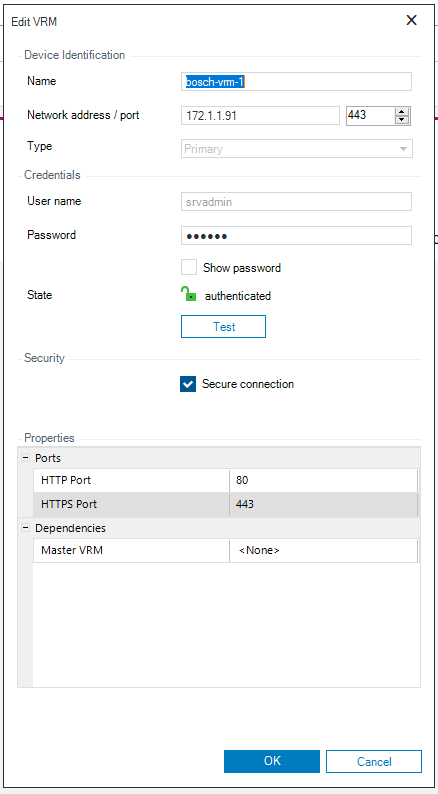438x794 pixels.
Task: Increase the port number with up arrow
Action: [402, 112]
